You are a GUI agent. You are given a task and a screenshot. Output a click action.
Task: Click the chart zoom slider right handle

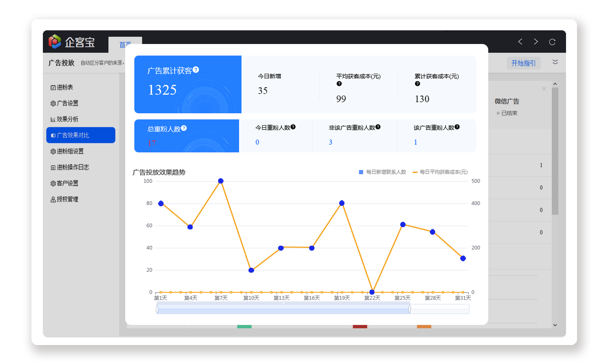tap(410, 309)
